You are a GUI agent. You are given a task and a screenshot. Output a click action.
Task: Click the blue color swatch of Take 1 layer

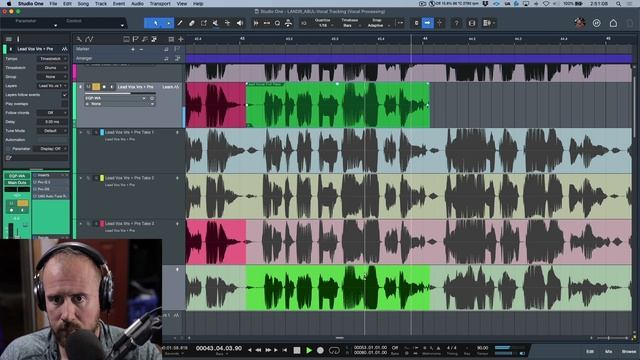coord(102,132)
